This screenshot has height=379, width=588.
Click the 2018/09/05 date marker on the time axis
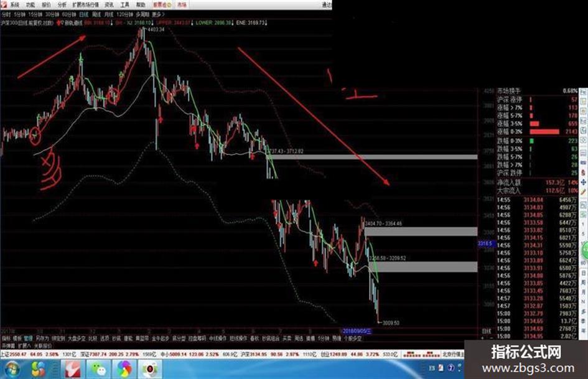coord(357,331)
